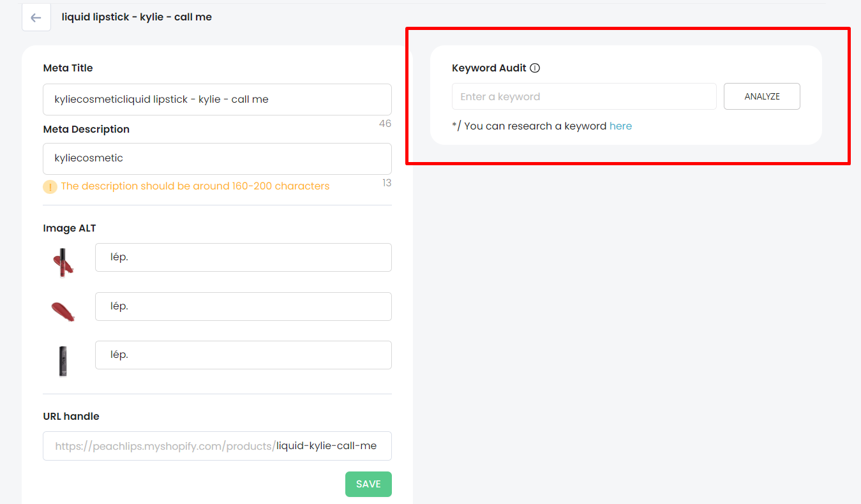Open the Keyword Audit info tooltip icon
This screenshot has width=861, height=504.
point(535,68)
